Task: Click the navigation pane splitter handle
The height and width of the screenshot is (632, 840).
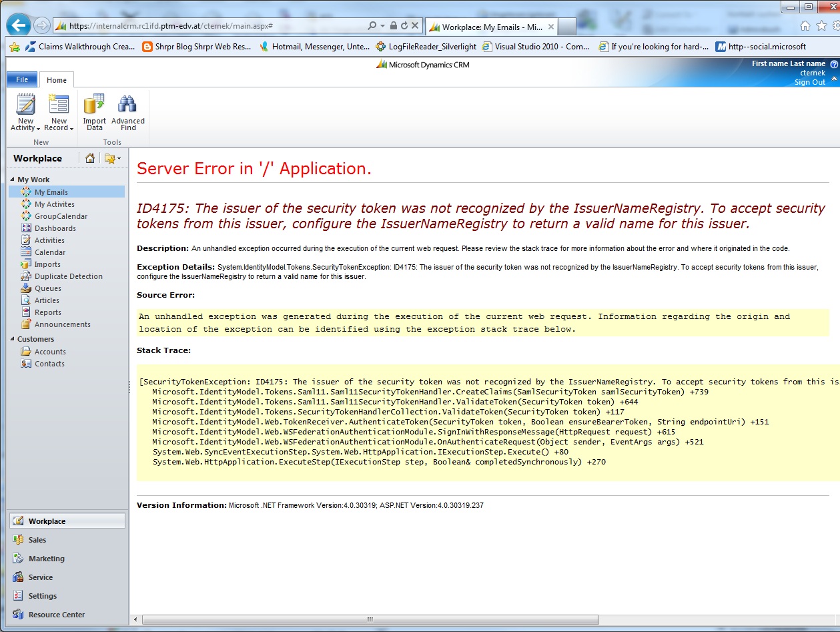Action: point(128,387)
